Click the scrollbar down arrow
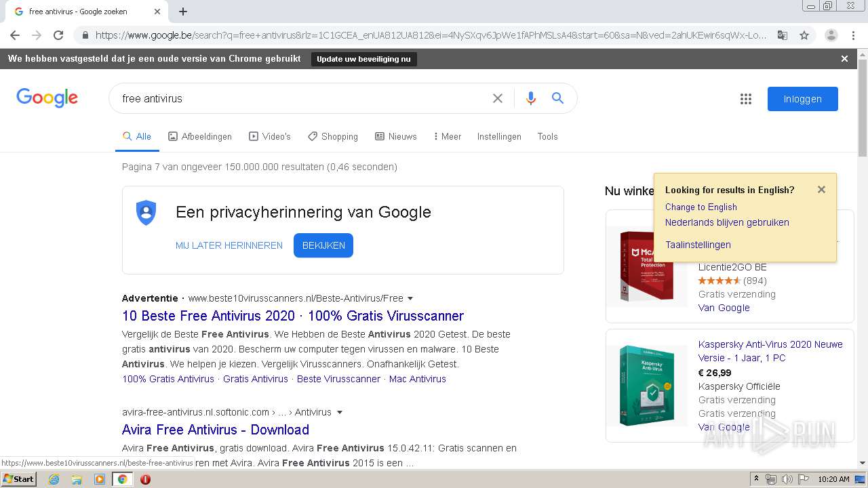Screen dimensions: 868x488 pos(863,463)
